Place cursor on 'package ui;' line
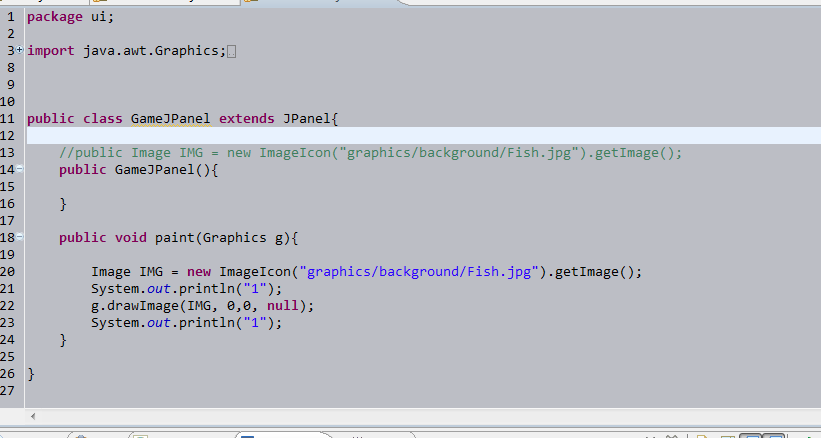 coord(70,17)
